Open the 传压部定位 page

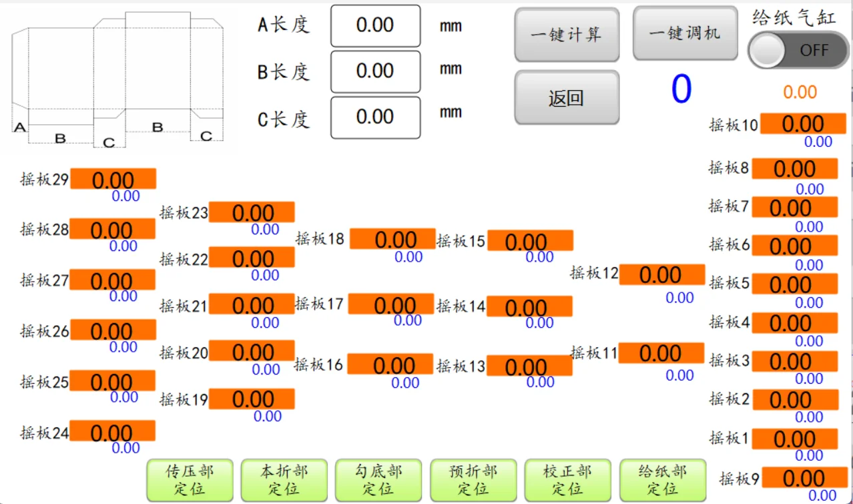[190, 480]
